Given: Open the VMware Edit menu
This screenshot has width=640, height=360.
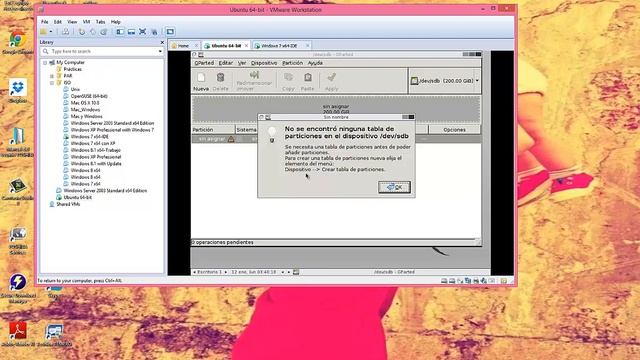Looking at the screenshot, I should pyautogui.click(x=58, y=22).
